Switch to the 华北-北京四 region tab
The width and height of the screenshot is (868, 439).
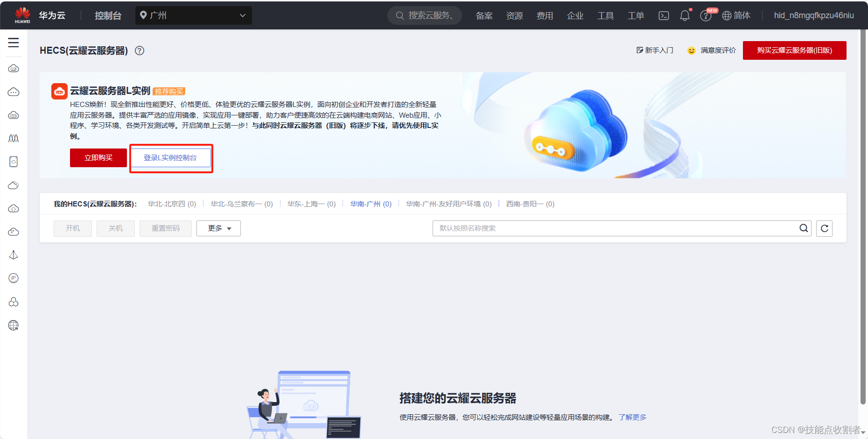(171, 204)
